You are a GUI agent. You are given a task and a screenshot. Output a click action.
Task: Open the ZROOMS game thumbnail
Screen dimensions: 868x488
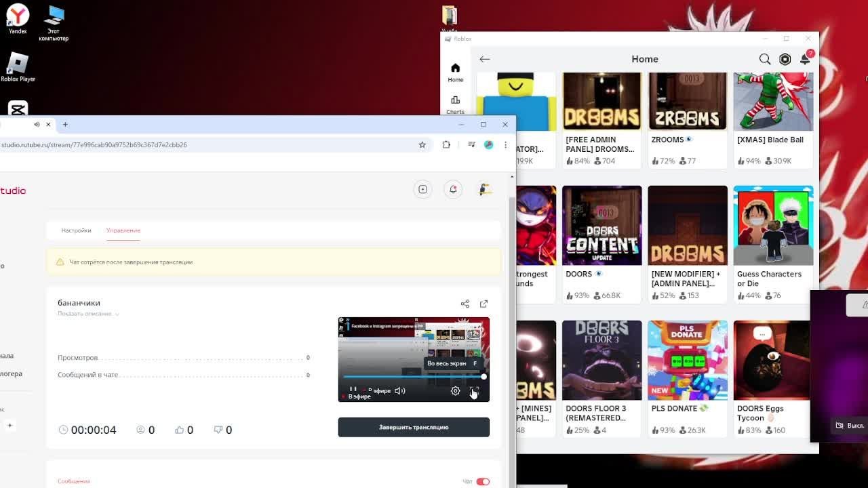(687, 101)
